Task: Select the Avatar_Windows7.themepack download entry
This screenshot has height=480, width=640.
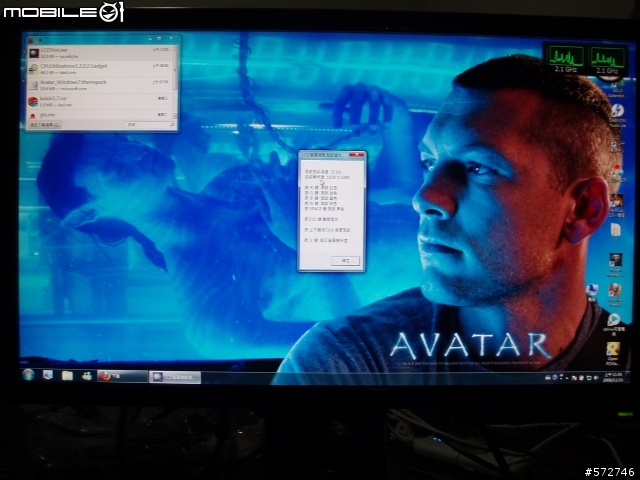Action: pyautogui.click(x=100, y=85)
